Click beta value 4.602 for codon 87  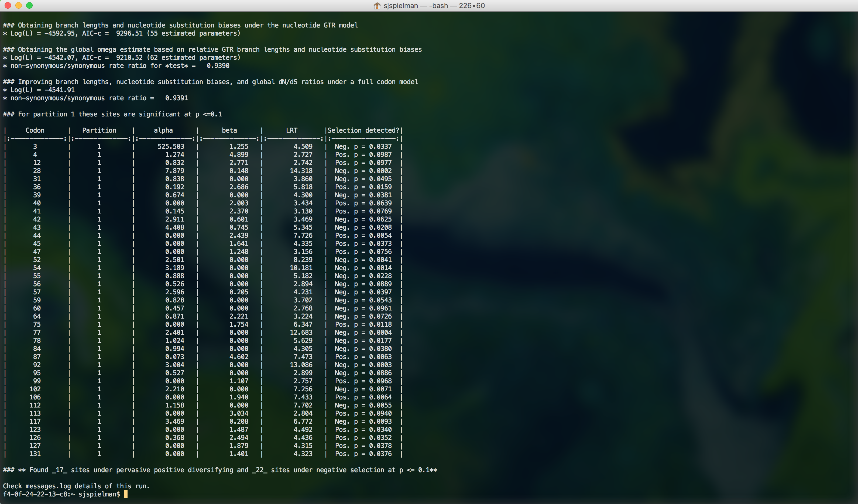(x=239, y=357)
